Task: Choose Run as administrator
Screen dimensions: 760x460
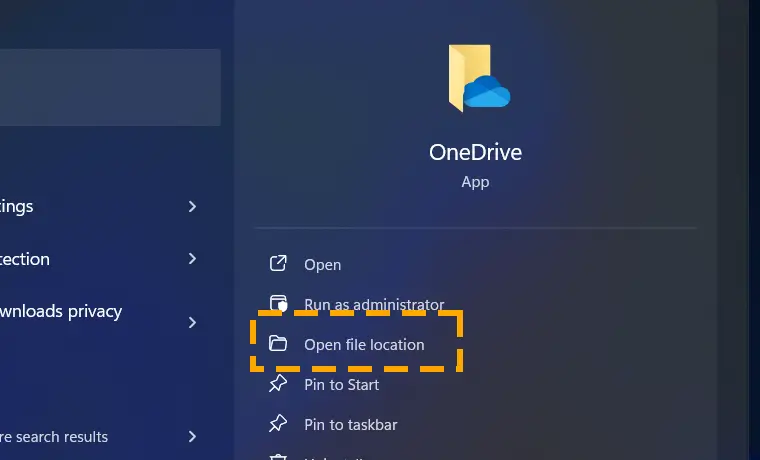Action: coord(374,304)
